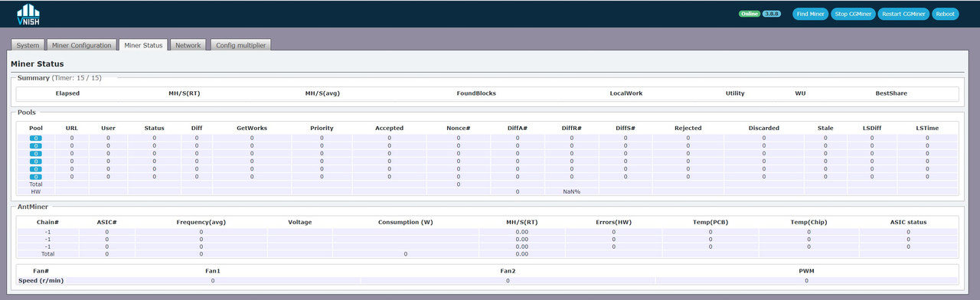
Task: Click the GetWorks column header
Action: pos(252,128)
